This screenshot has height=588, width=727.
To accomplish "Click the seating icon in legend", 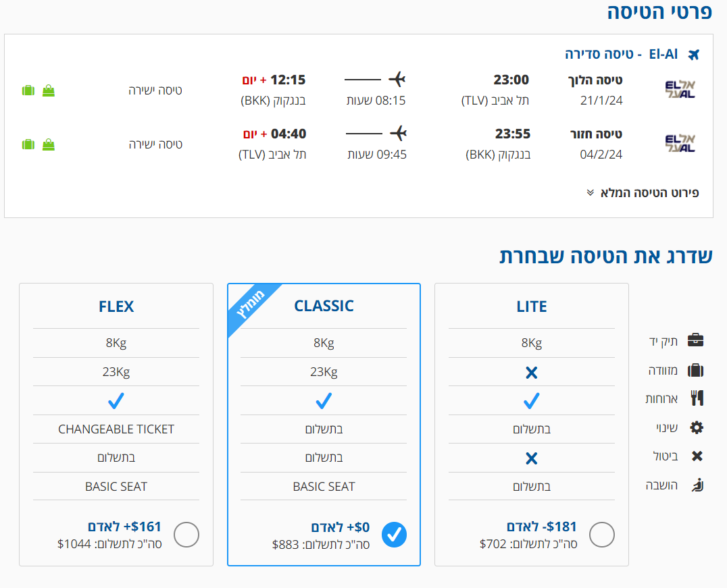I will pyautogui.click(x=697, y=485).
